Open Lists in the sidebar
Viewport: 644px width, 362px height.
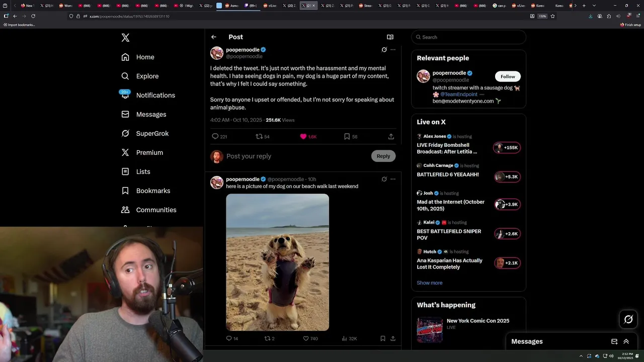tap(136, 171)
